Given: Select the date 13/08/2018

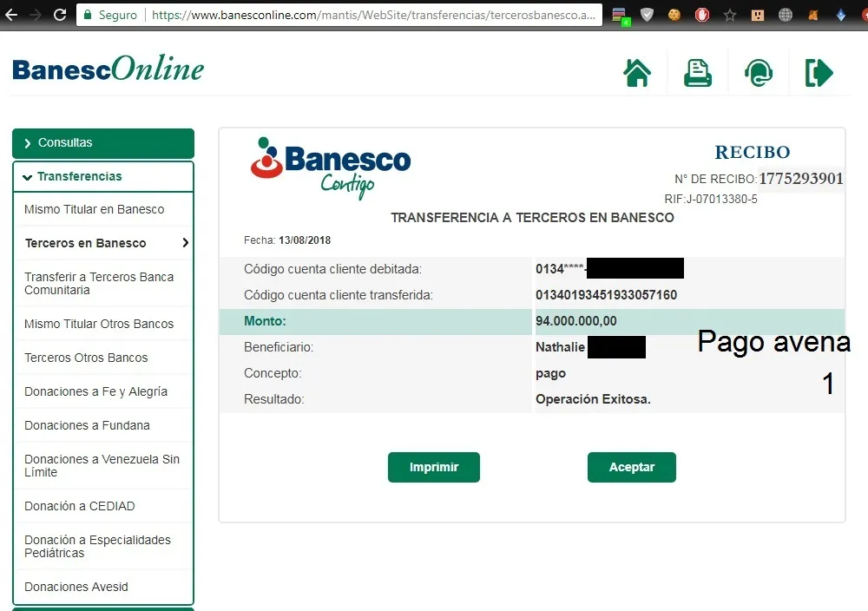Looking at the screenshot, I should click(x=305, y=240).
